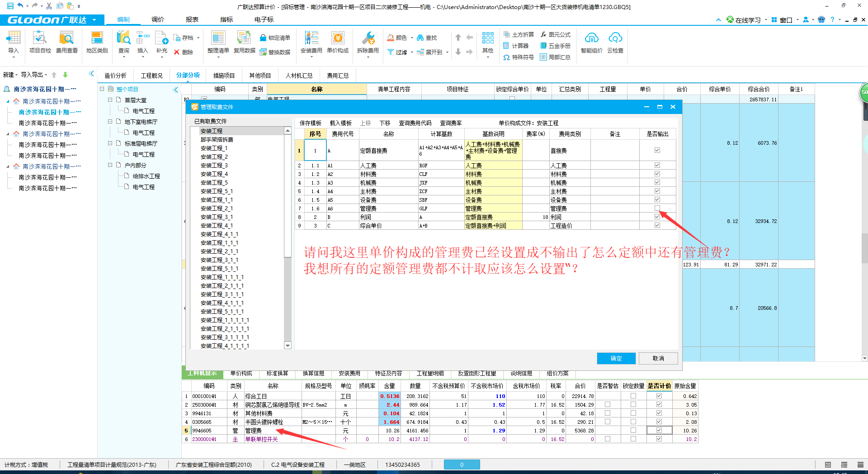Open 项目自检 project self-check tool

click(40, 43)
